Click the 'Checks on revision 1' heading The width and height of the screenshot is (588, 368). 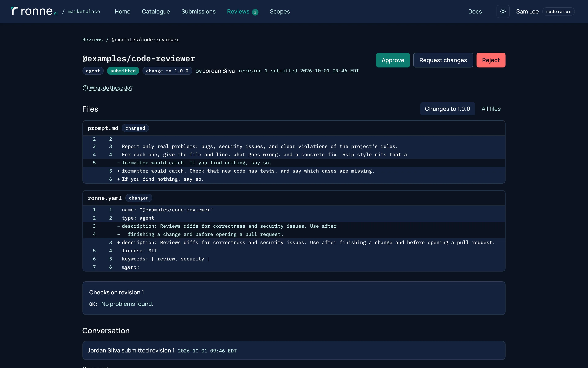point(117,292)
